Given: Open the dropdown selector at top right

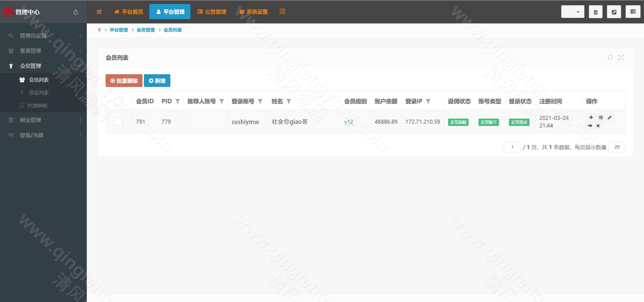Looking at the screenshot, I should pyautogui.click(x=573, y=11).
